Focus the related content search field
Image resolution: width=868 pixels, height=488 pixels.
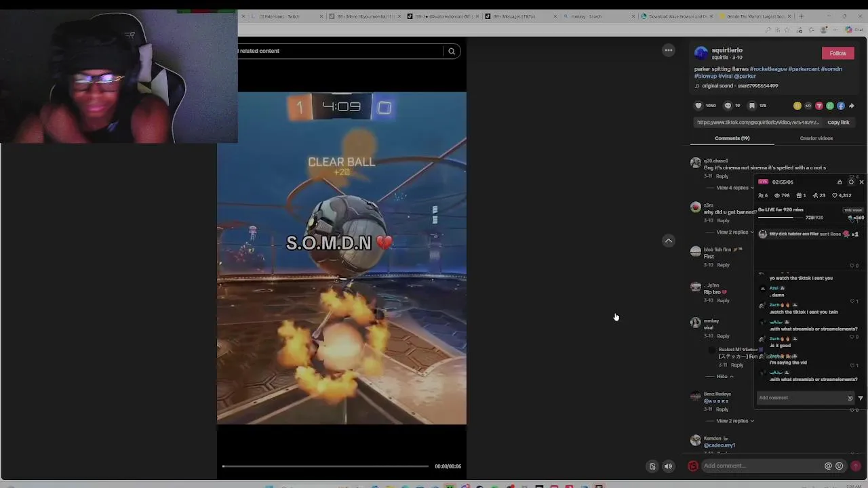click(339, 51)
